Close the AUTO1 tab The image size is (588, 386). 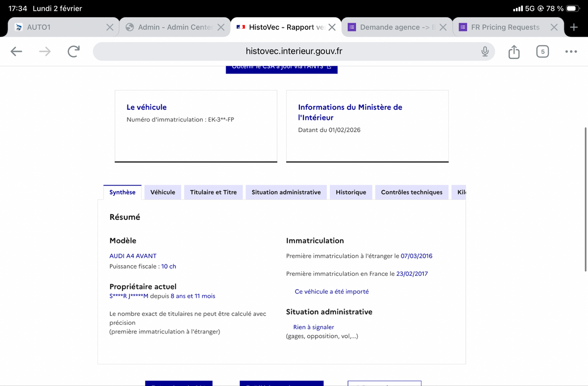click(x=110, y=27)
